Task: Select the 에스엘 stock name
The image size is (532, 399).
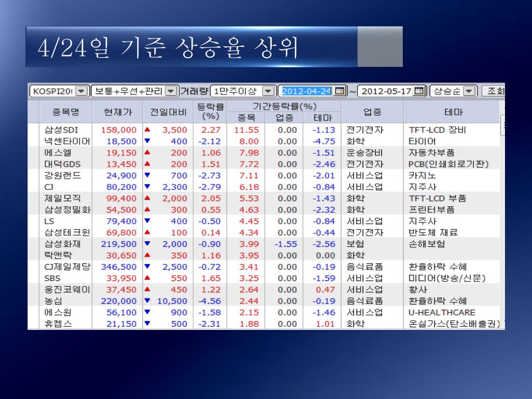Action: pyautogui.click(x=58, y=153)
